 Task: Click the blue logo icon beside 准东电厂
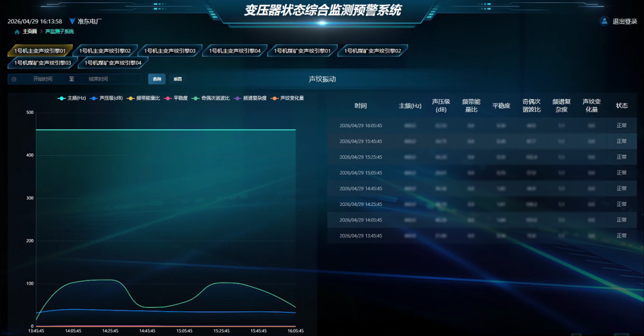[x=72, y=21]
